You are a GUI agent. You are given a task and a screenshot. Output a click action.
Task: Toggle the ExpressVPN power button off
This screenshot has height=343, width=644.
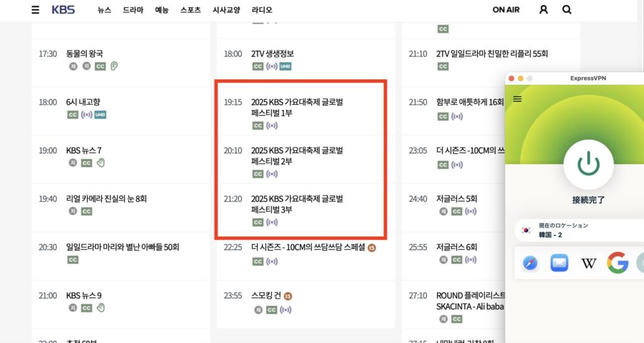[x=588, y=164]
